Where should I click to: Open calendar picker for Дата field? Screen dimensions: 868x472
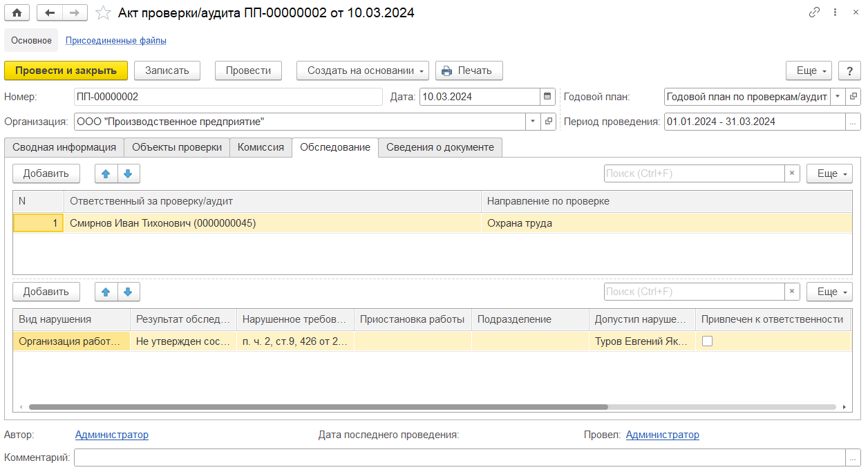pyautogui.click(x=547, y=97)
